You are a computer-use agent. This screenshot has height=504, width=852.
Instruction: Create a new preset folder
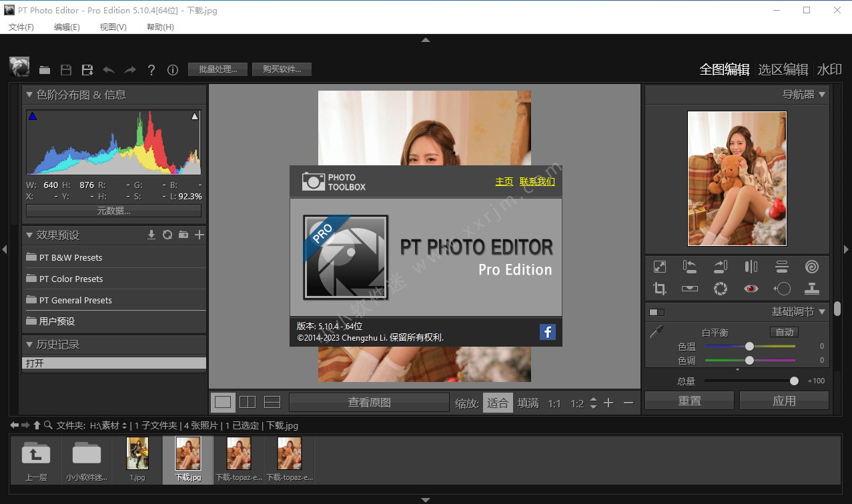tap(183, 235)
